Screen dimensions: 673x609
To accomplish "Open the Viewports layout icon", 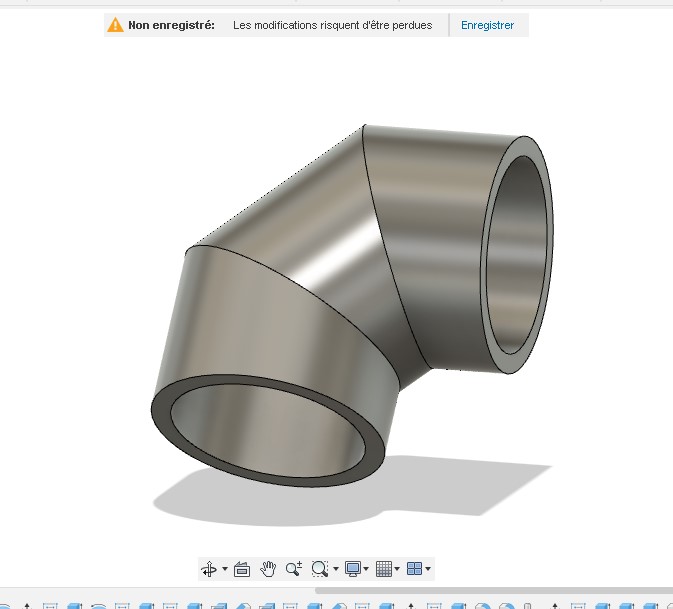I will (415, 569).
